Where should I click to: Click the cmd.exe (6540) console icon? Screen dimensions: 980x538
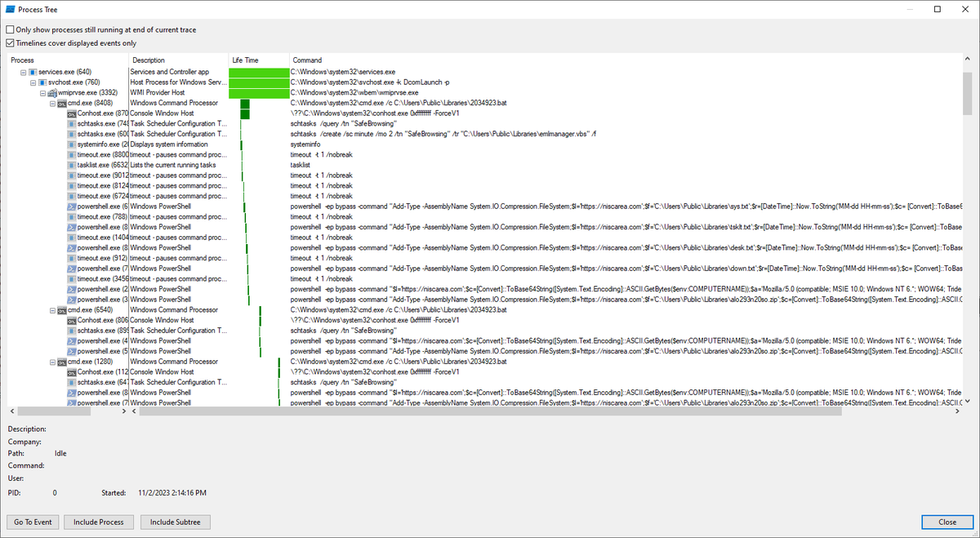coord(62,310)
